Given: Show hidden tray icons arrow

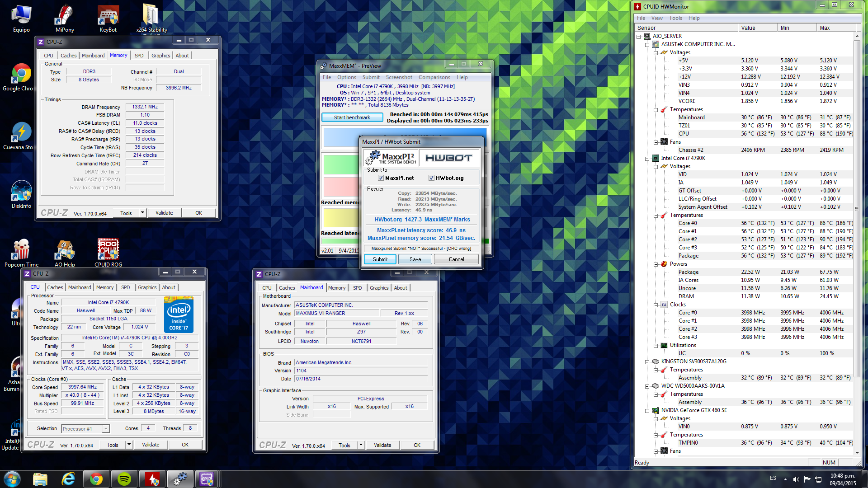Looking at the screenshot, I should (785, 479).
